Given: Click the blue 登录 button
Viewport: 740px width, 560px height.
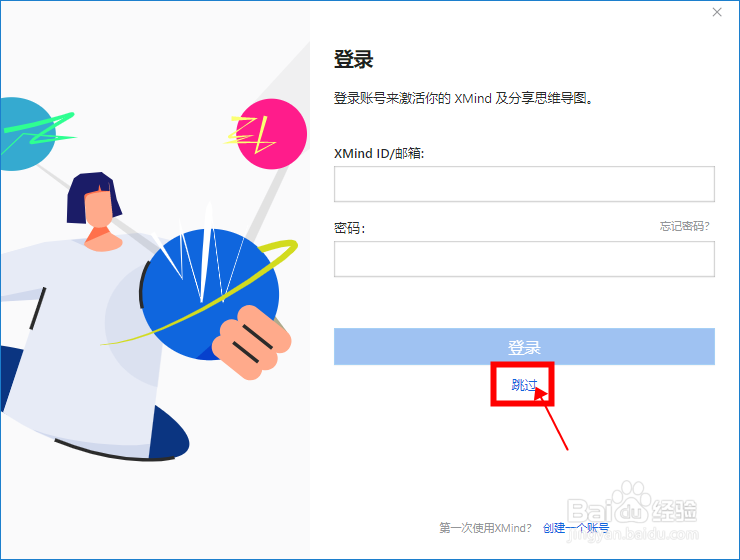Looking at the screenshot, I should click(x=524, y=347).
